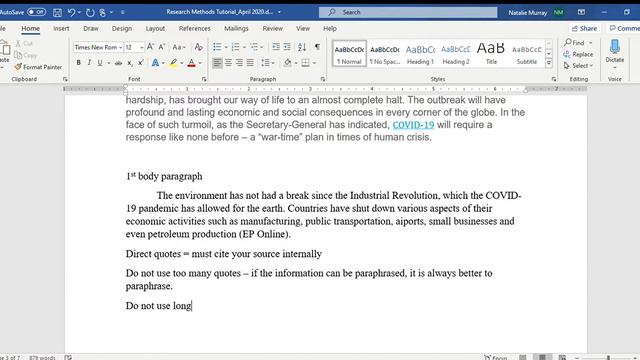Open Line and Paragraph Spacing dropdown
This screenshot has width=640, height=360.
click(267, 63)
